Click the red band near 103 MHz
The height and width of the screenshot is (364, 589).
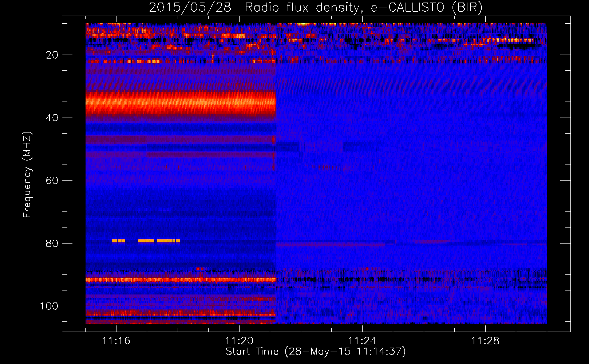pyautogui.click(x=180, y=314)
